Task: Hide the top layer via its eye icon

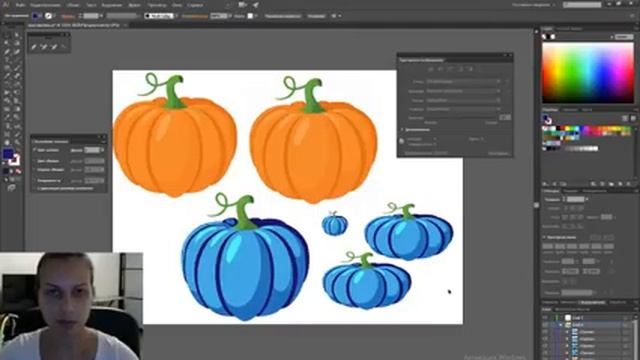Action: [x=545, y=318]
